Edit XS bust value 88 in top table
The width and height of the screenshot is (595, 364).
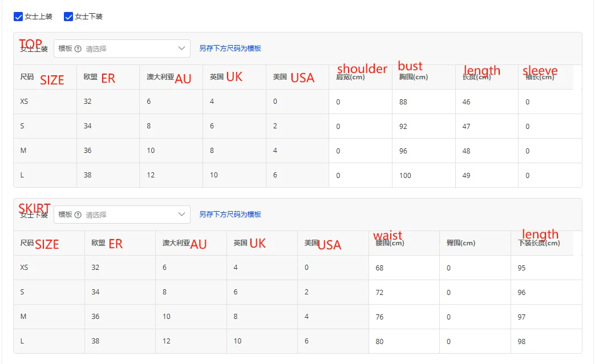(x=423, y=102)
